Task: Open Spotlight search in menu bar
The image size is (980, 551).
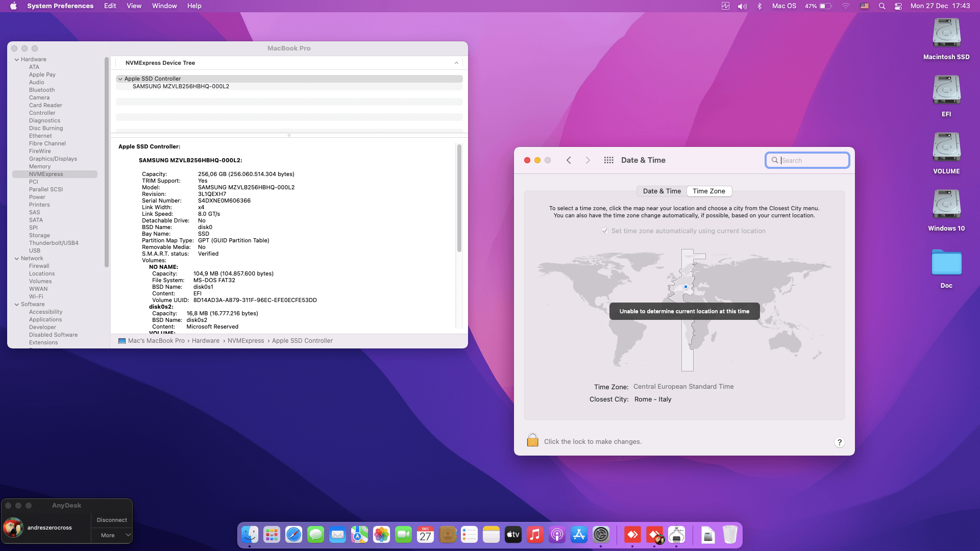Action: coord(881,6)
